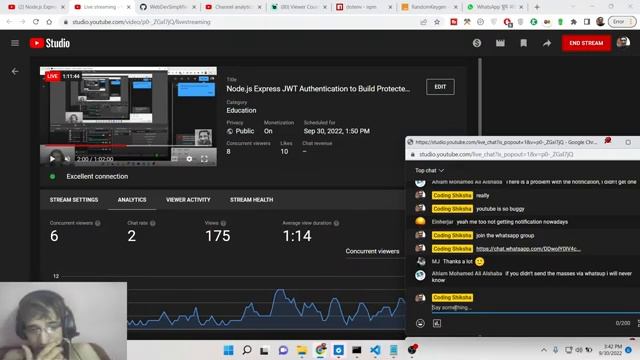Click the Education category value
The width and height of the screenshot is (640, 360).
pos(241,110)
